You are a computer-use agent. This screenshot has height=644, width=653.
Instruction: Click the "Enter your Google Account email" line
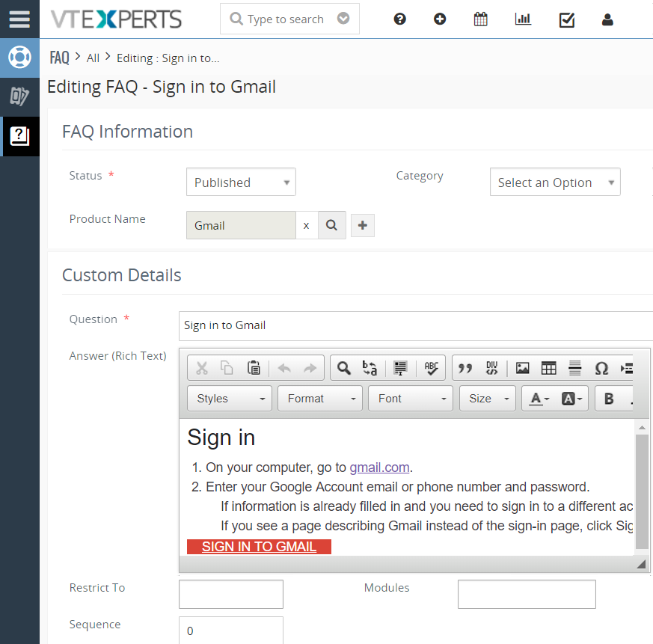[398, 487]
